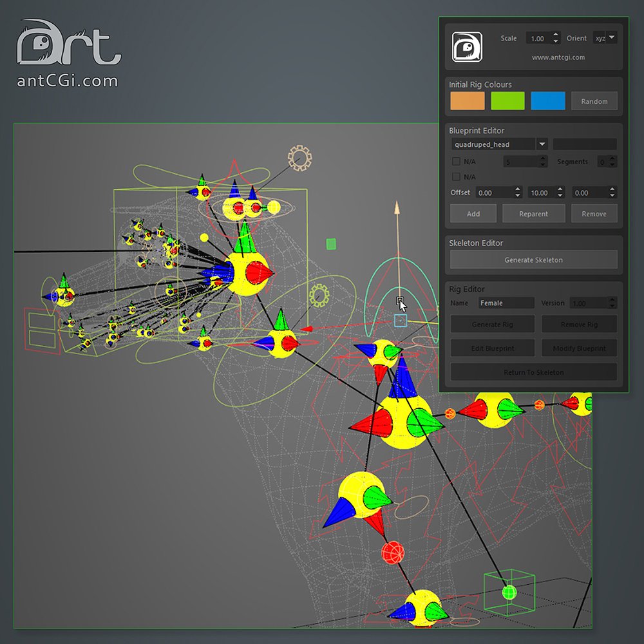Decrease the first Offset value 0.00
The width and height of the screenshot is (644, 644).
pyautogui.click(x=518, y=196)
